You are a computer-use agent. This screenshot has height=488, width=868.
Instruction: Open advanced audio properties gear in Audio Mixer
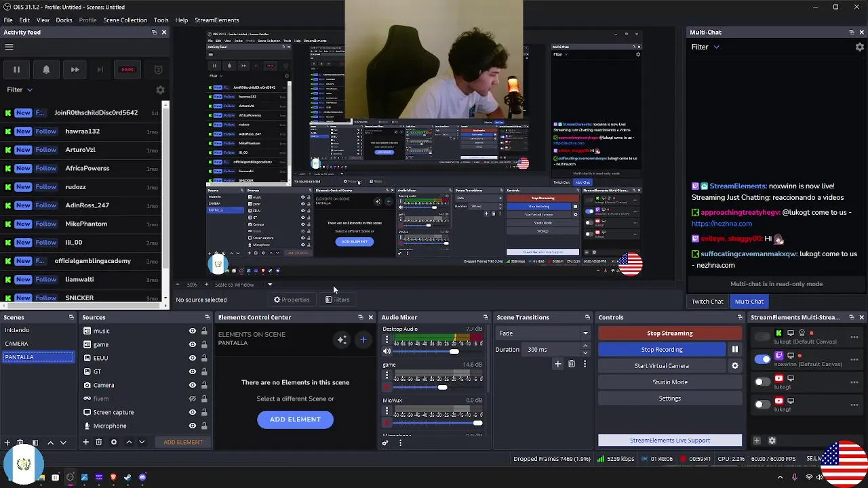385,443
